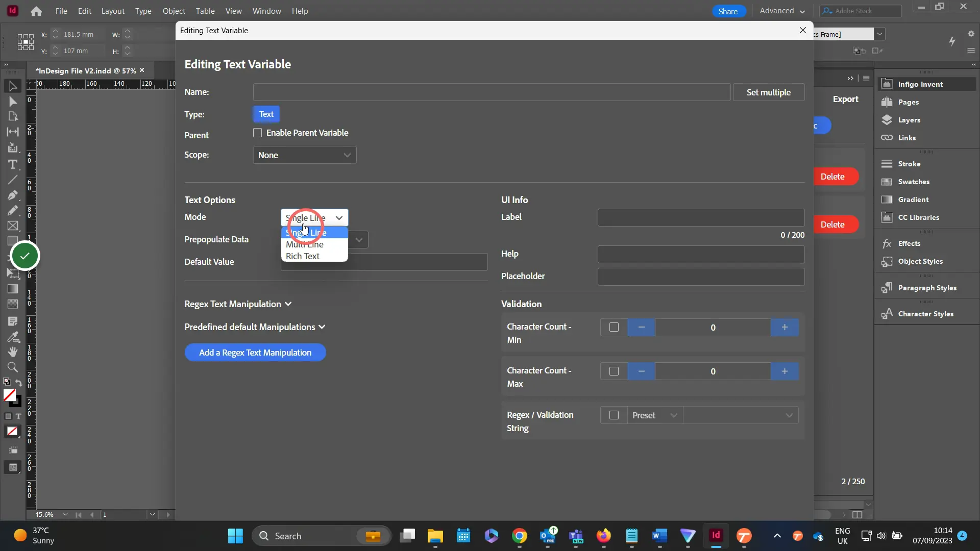Open the Object menu
980x551 pixels.
tap(174, 11)
